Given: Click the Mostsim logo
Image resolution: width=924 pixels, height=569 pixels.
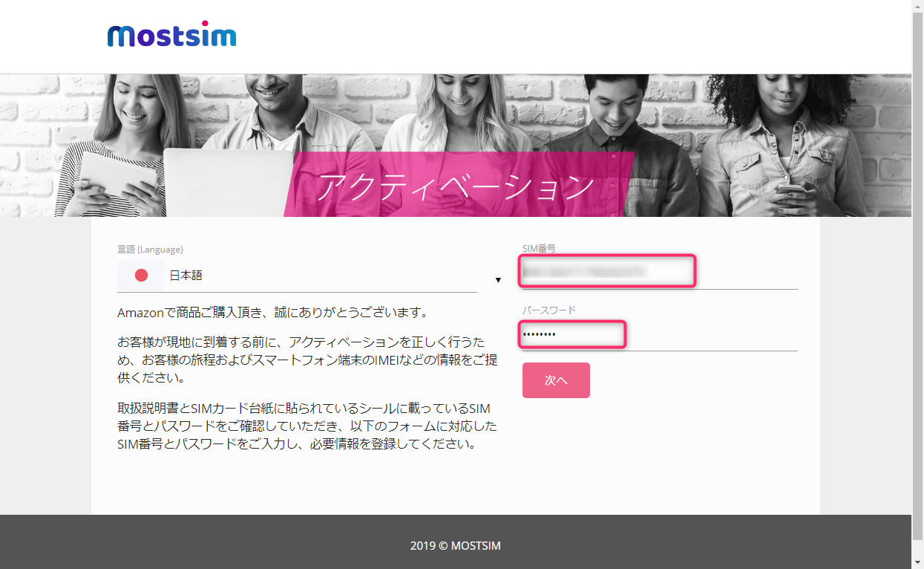Looking at the screenshot, I should (171, 34).
